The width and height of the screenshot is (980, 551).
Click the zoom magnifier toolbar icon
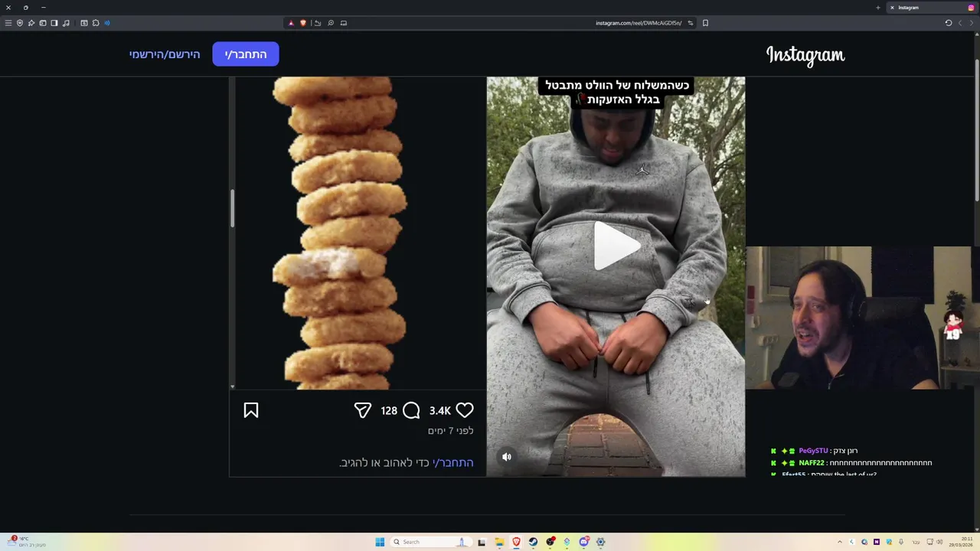[x=331, y=23]
